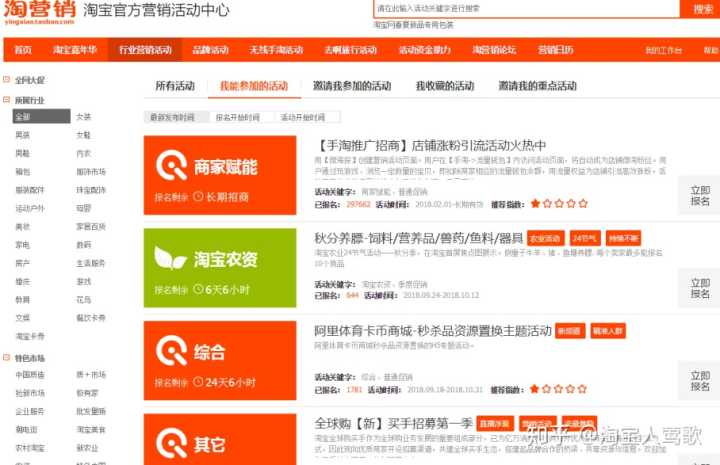This screenshot has width=720, height=465.
Task: Click the 其它 activity banner
Action: tap(220, 439)
